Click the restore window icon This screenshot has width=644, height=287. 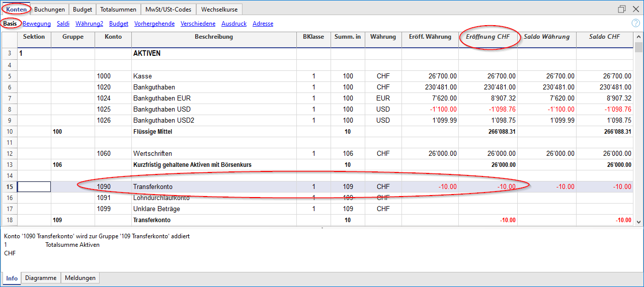click(x=622, y=9)
